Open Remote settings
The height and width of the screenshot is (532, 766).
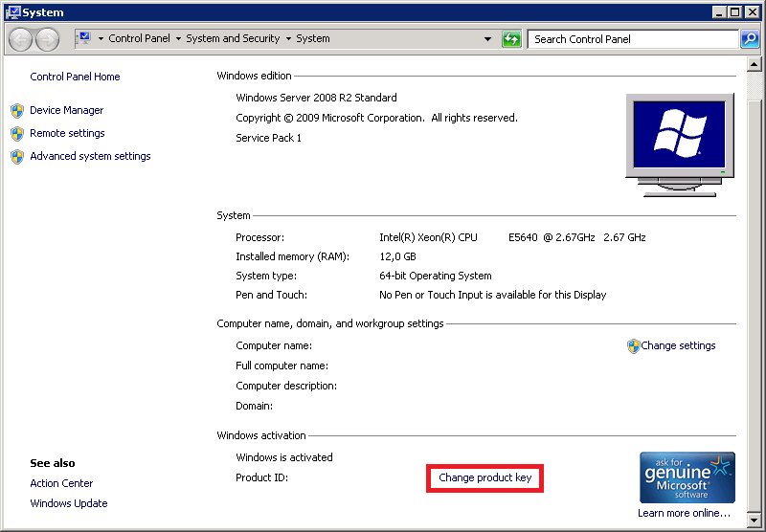[x=67, y=133]
